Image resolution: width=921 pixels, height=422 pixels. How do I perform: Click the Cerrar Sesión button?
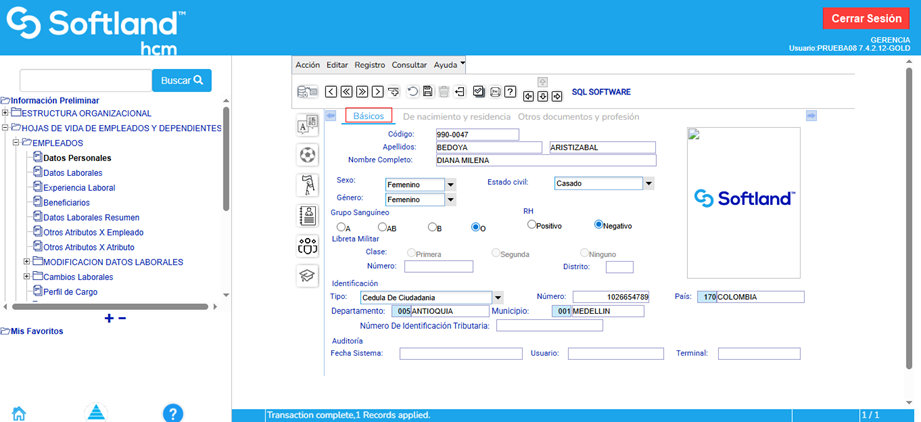[866, 19]
